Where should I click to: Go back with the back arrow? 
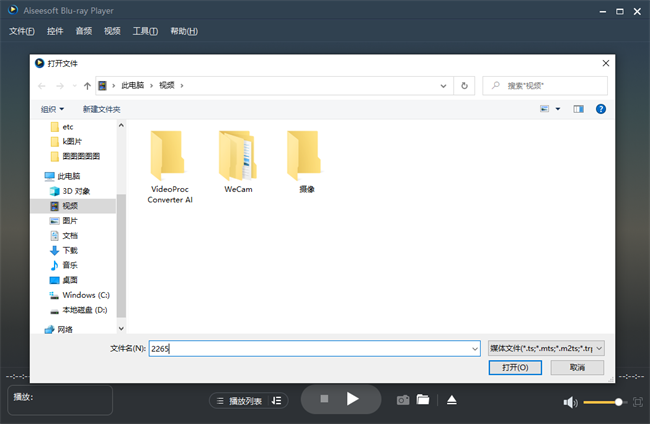click(42, 86)
